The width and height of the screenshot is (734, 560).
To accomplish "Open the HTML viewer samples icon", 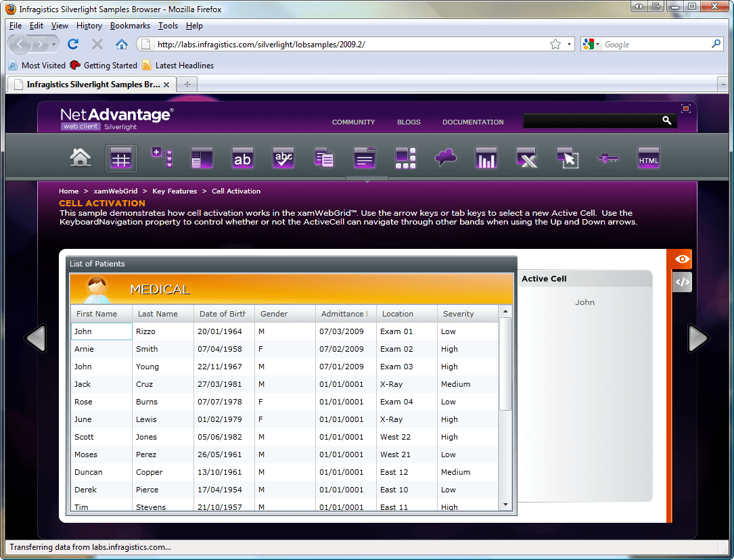I will (648, 157).
